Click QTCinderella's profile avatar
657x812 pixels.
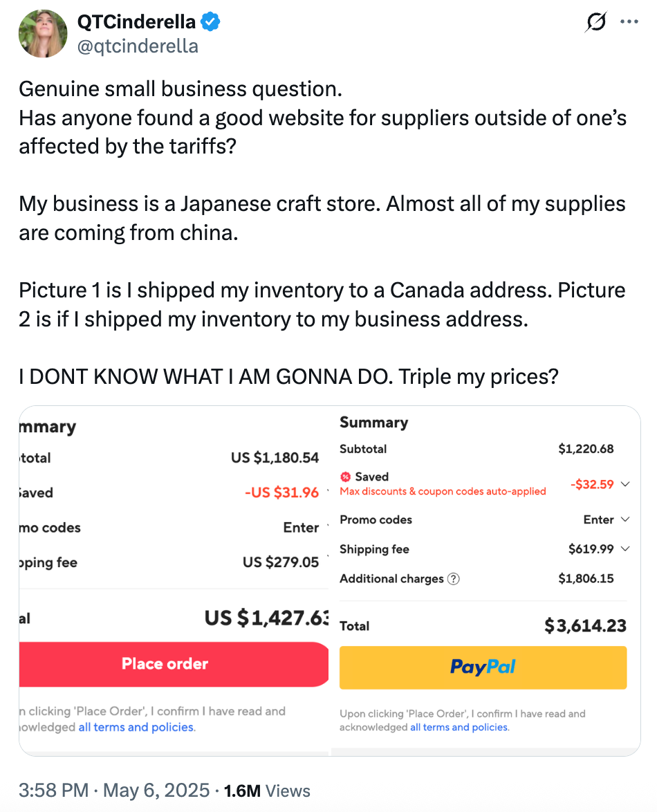click(42, 33)
